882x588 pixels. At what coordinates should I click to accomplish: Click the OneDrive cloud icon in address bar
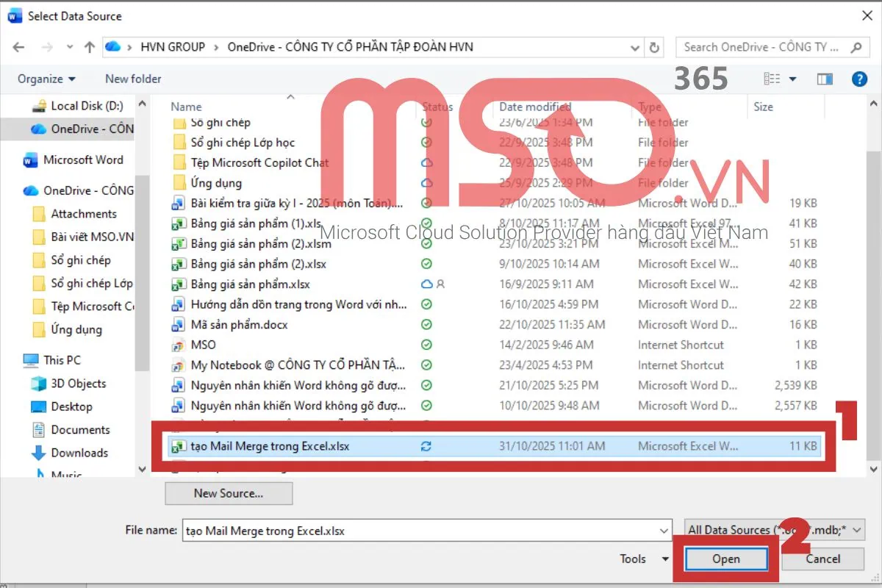pyautogui.click(x=113, y=46)
